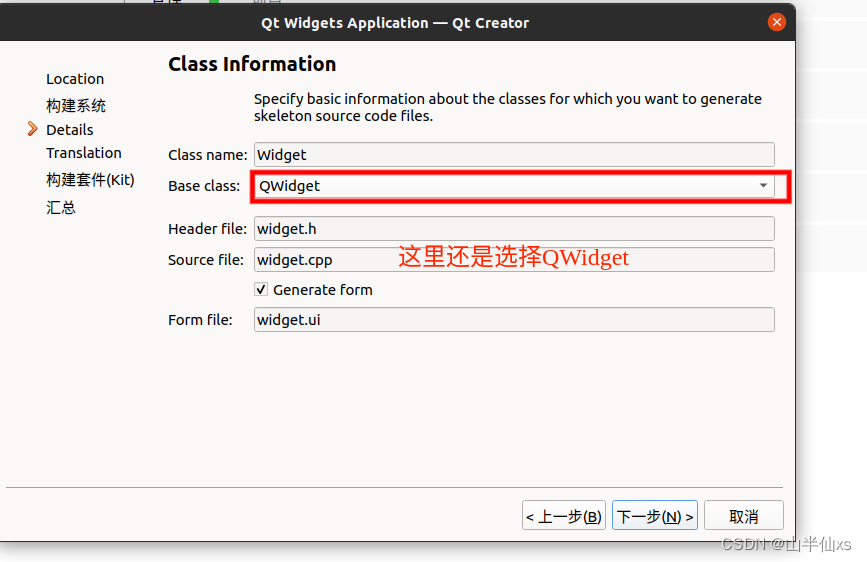Click the Source file field widget.cpp
The image size is (867, 562).
[514, 259]
